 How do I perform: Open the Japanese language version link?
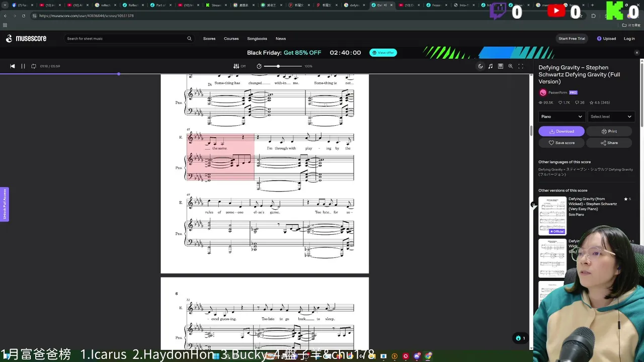[x=586, y=172]
